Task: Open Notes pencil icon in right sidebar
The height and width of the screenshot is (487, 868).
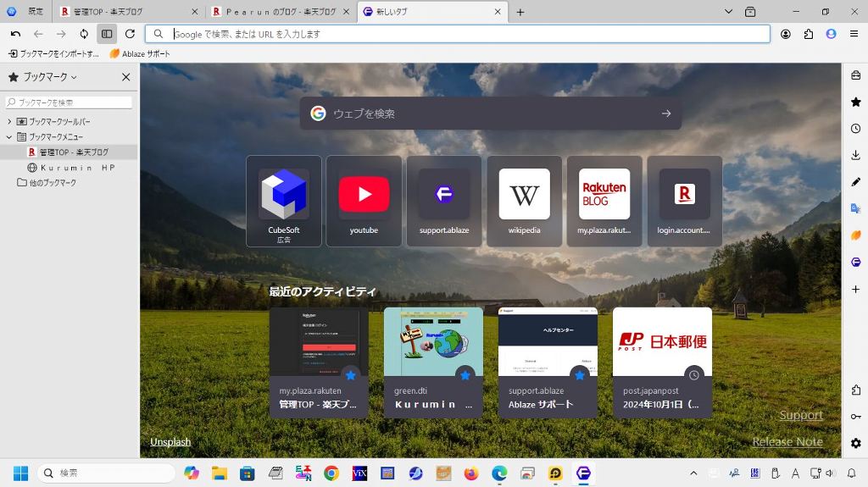Action: 855,181
